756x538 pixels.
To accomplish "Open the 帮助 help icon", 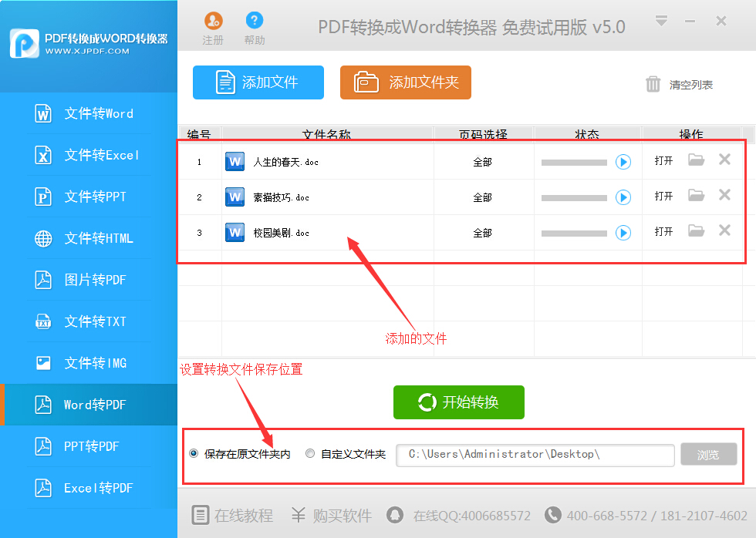I will coord(254,20).
